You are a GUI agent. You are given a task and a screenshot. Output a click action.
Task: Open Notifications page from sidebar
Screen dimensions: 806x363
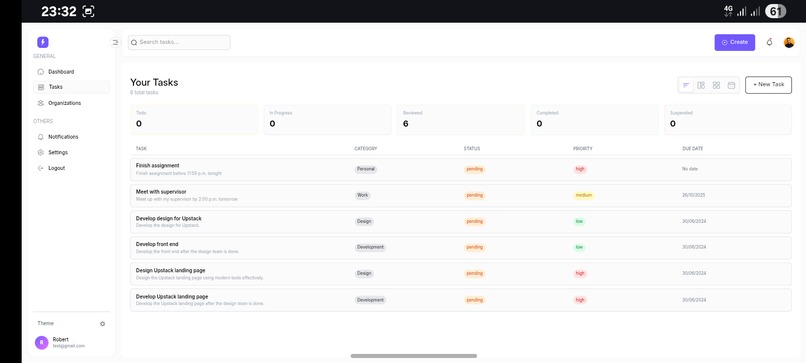pyautogui.click(x=72, y=137)
